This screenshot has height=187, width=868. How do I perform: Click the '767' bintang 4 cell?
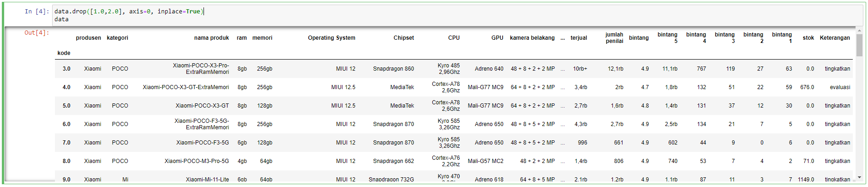(701, 69)
